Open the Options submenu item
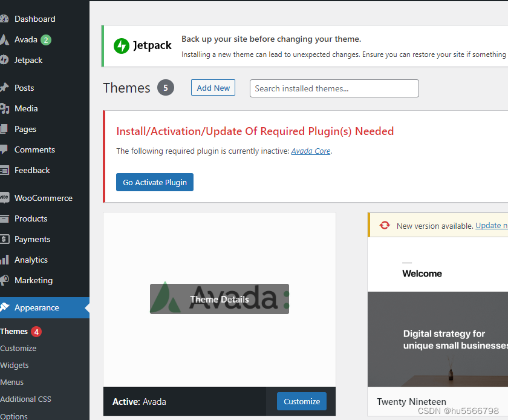 13,416
